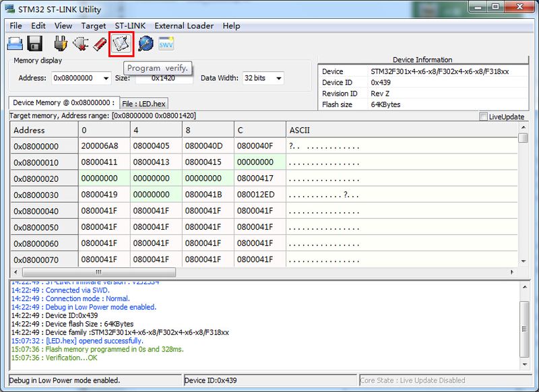539x392 pixels.
Task: Click row address 0x08000010
Action: pyautogui.click(x=44, y=162)
